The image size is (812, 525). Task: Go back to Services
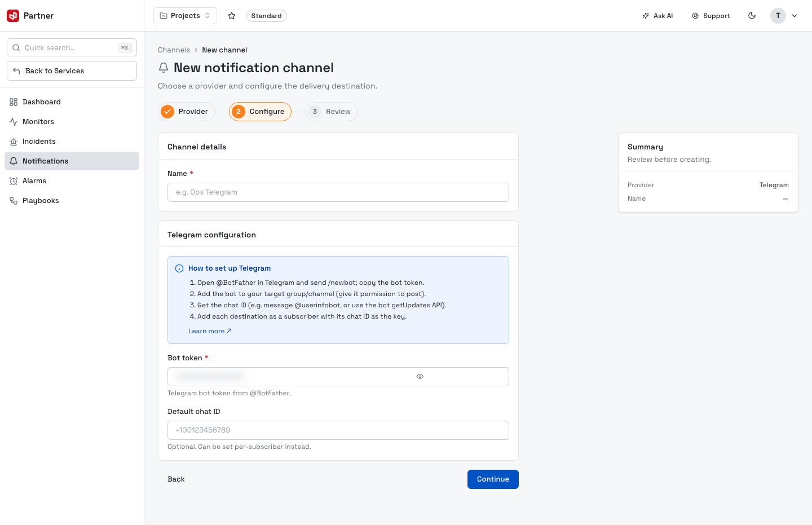(72, 71)
